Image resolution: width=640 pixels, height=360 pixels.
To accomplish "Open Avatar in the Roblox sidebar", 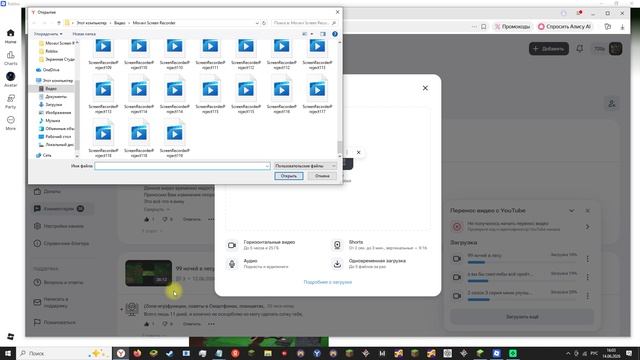I will tap(11, 80).
